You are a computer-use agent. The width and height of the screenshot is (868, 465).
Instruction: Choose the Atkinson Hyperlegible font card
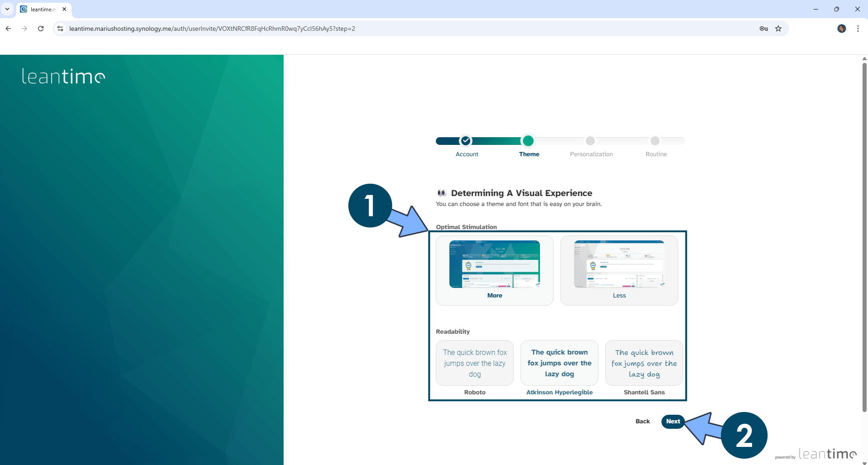click(559, 363)
